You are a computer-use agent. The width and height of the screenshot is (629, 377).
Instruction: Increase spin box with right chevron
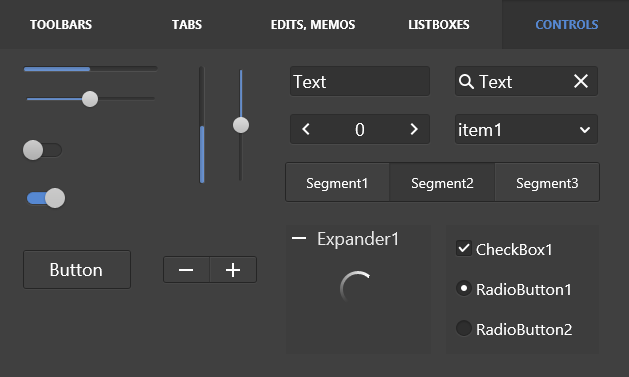point(414,129)
